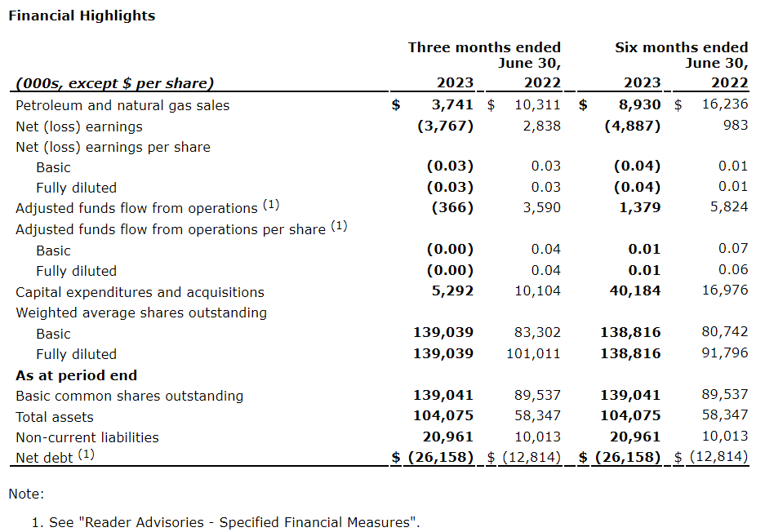The image size is (765, 532).
Task: Click the 3,741 petroleum sales value
Action: coord(451,104)
